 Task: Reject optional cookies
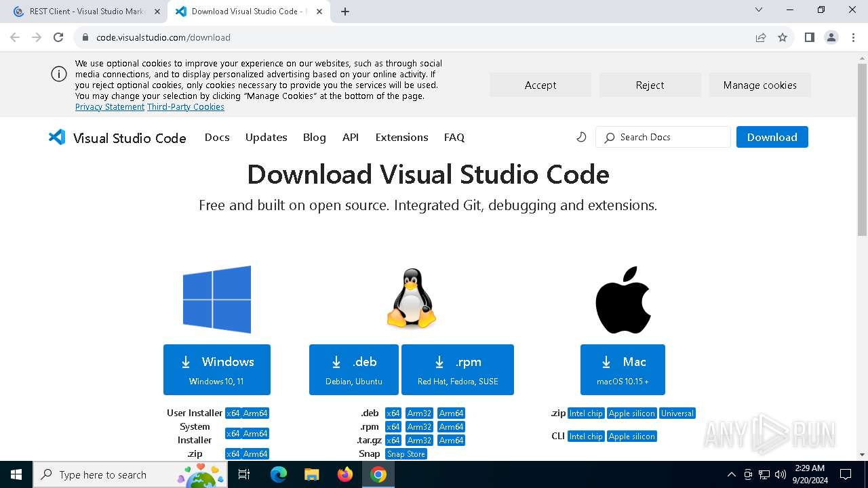click(x=650, y=85)
